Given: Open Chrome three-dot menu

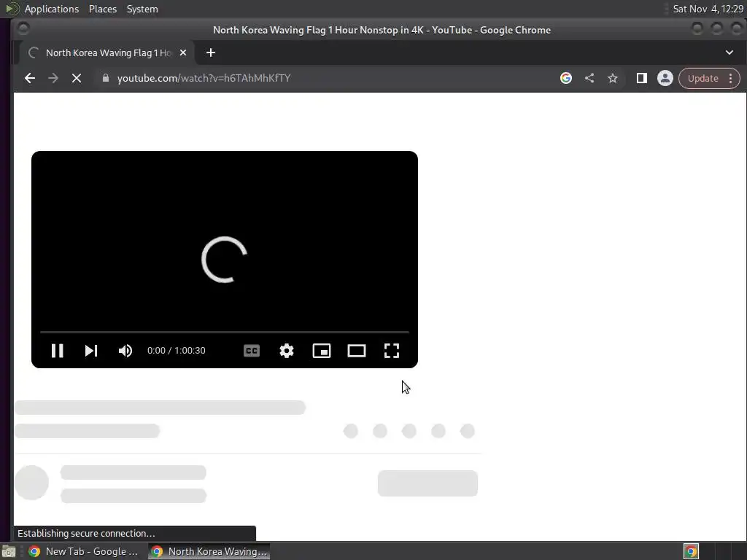Looking at the screenshot, I should tap(731, 78).
